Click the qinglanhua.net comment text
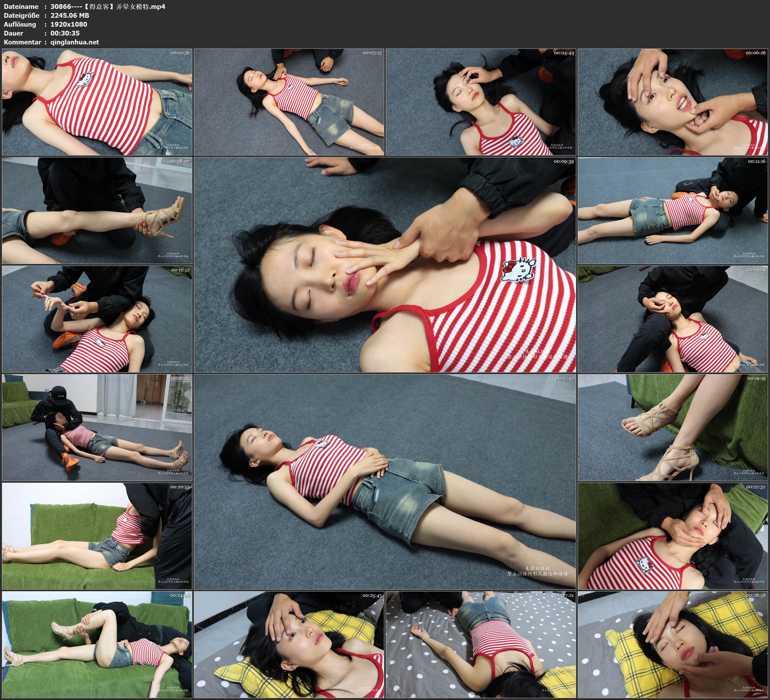Viewport: 770px width, 700px height. point(75,42)
